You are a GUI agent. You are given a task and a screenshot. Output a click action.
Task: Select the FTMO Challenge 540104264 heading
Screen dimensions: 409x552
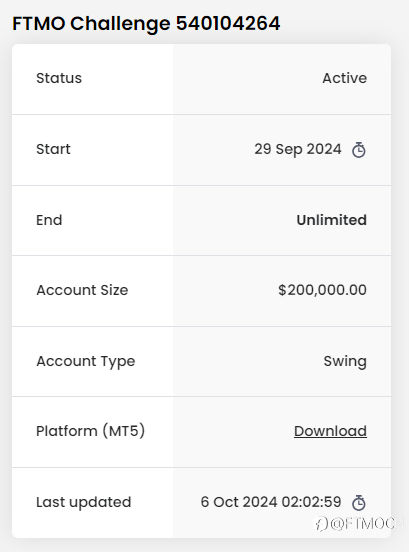(x=146, y=24)
